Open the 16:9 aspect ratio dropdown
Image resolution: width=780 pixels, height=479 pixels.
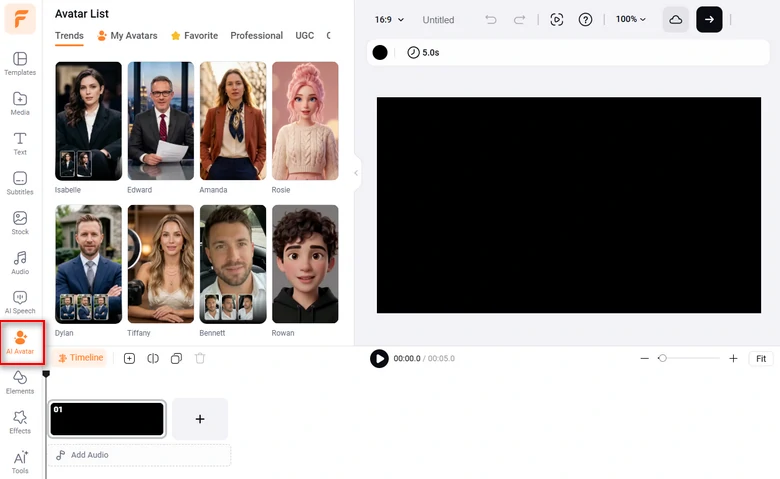(389, 20)
